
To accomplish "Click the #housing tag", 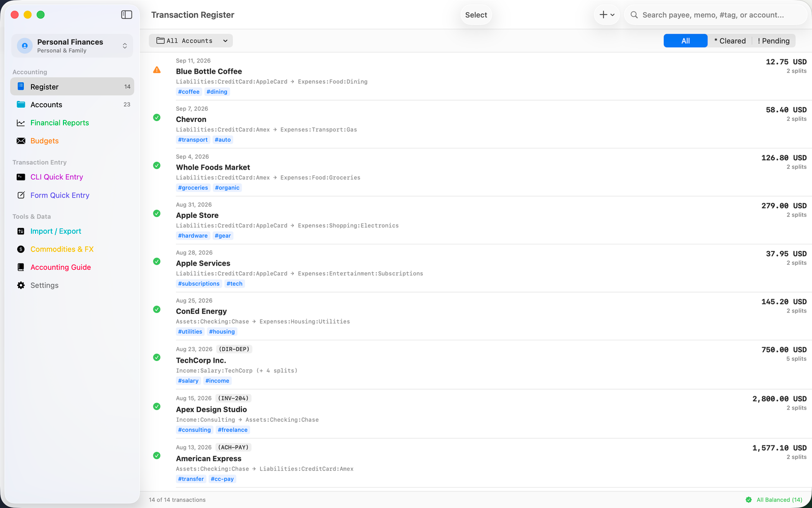I will pyautogui.click(x=222, y=332).
